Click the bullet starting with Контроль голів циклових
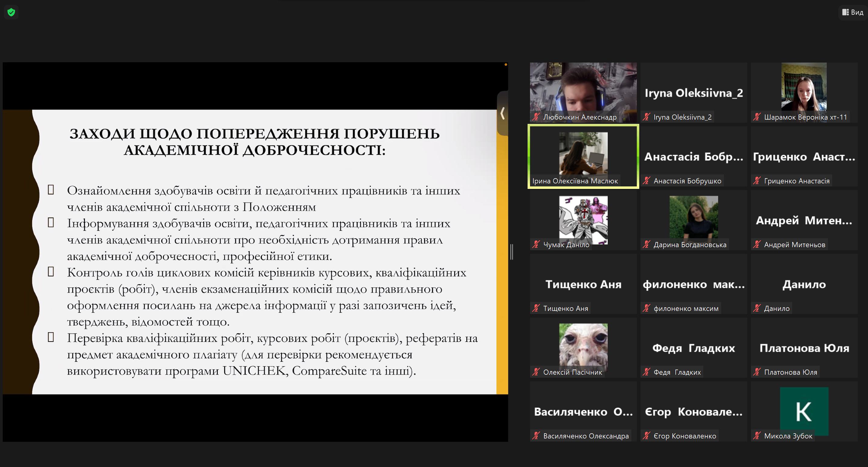Viewport: 868px width, 467px height. pyautogui.click(x=267, y=297)
